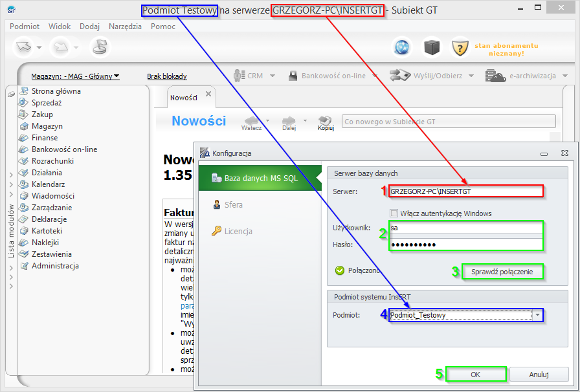Confirm configuration with OK button
Viewport: 580px width, 392px height.
click(475, 375)
